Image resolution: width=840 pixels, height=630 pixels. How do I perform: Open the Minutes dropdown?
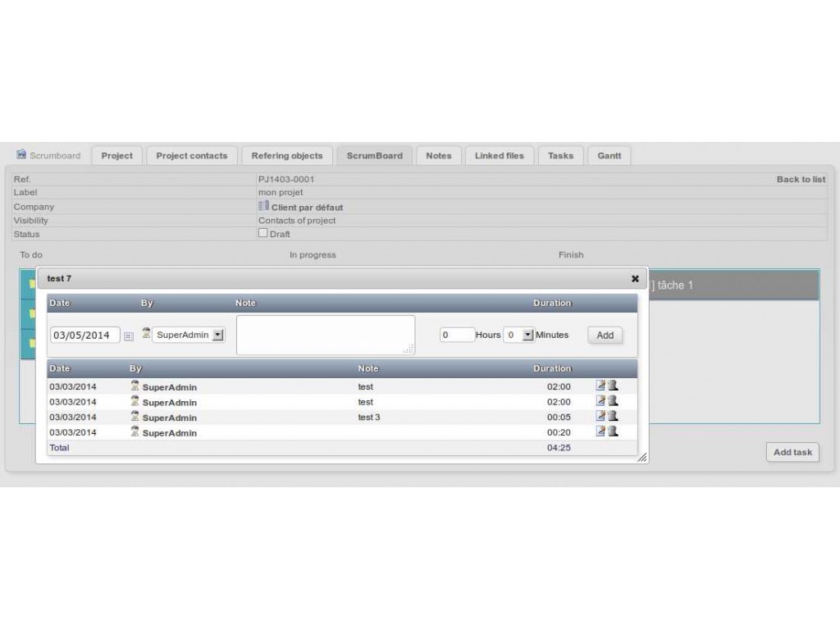[518, 335]
